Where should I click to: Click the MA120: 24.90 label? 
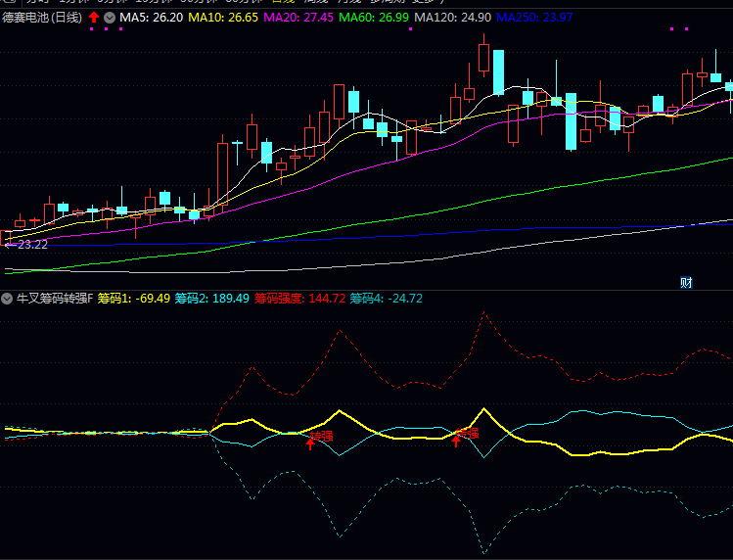[x=452, y=18]
